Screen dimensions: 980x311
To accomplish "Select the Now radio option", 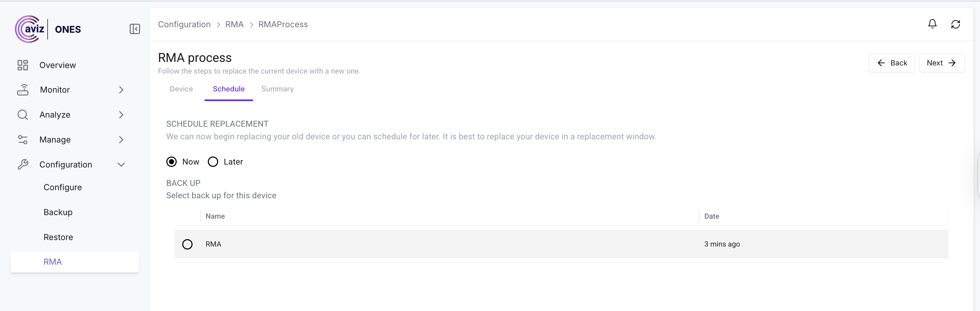I will pos(171,162).
